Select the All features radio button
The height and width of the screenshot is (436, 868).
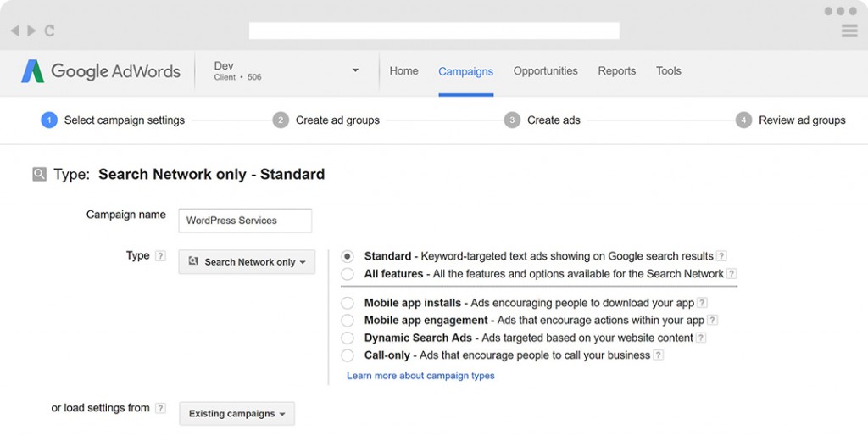pos(348,274)
